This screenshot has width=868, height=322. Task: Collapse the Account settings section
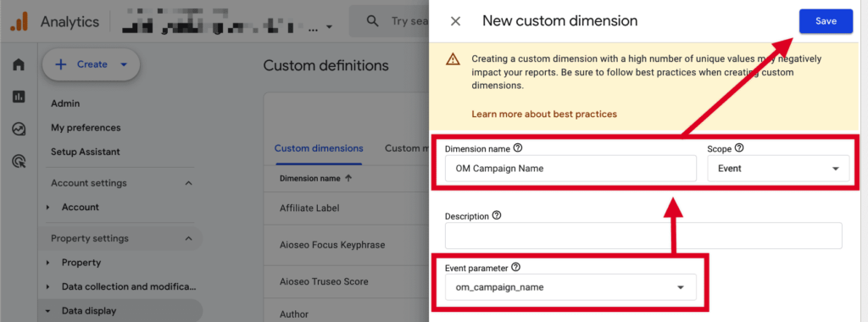pos(188,183)
